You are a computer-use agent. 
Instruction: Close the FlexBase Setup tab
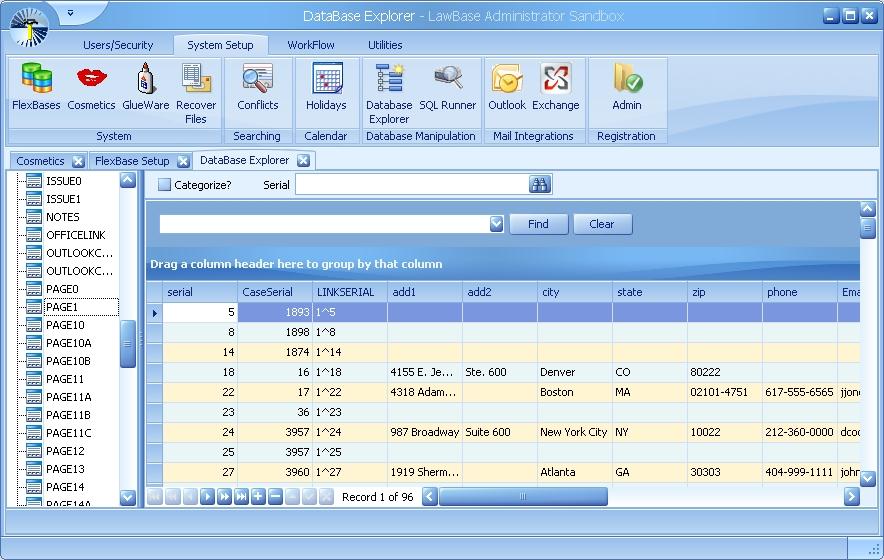pyautogui.click(x=183, y=161)
